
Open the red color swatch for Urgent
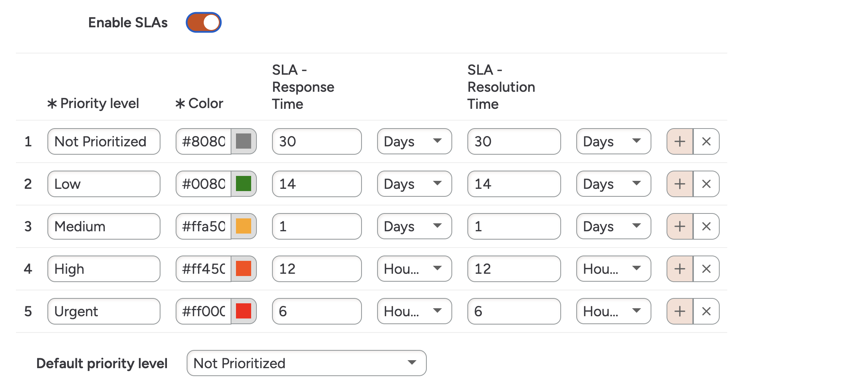click(x=244, y=311)
